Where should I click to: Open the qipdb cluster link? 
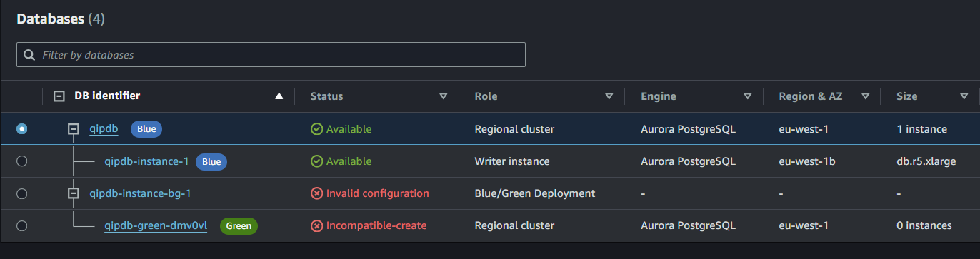pyautogui.click(x=104, y=129)
